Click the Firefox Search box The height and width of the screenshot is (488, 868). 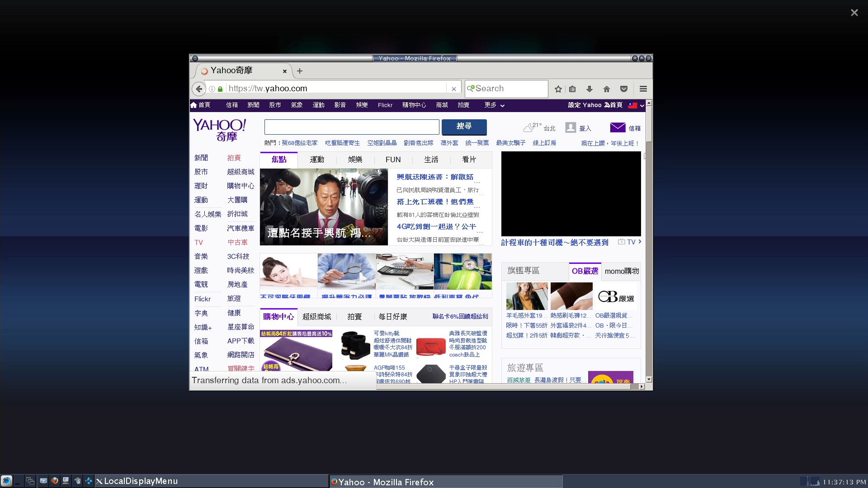pos(507,89)
